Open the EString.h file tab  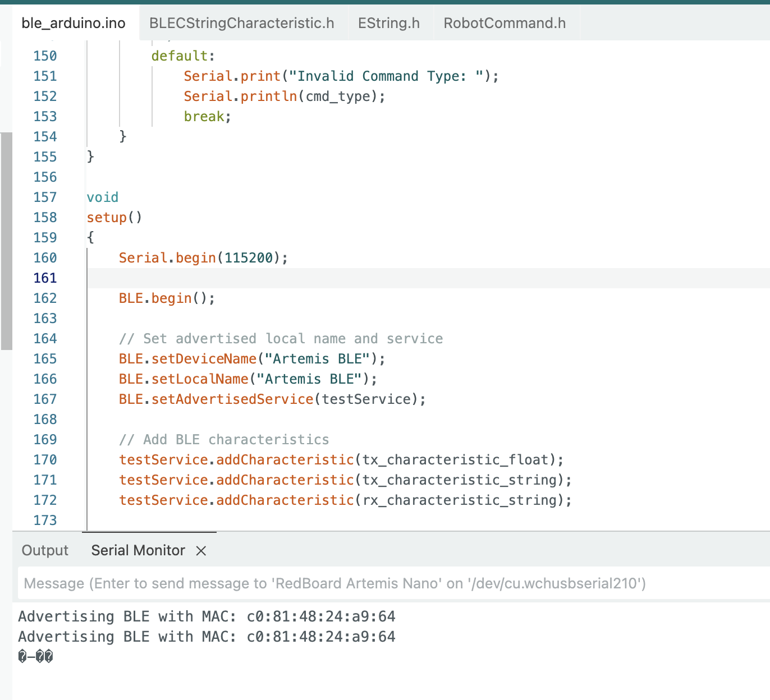coord(389,23)
